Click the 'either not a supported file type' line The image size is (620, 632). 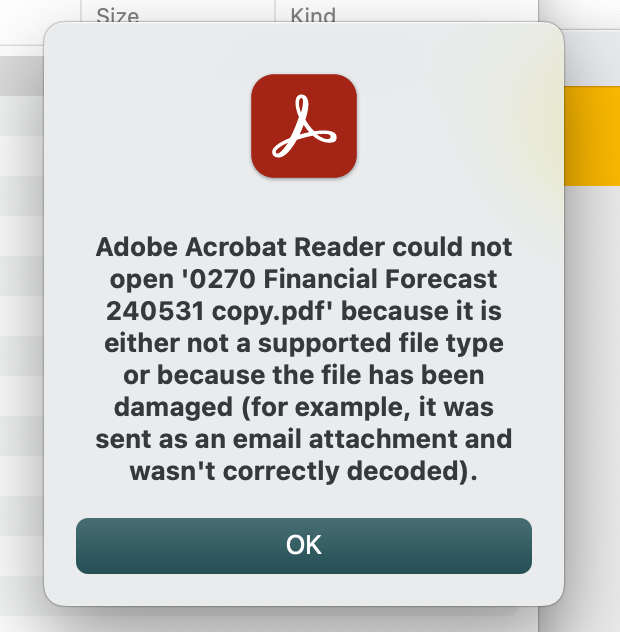pyautogui.click(x=304, y=343)
